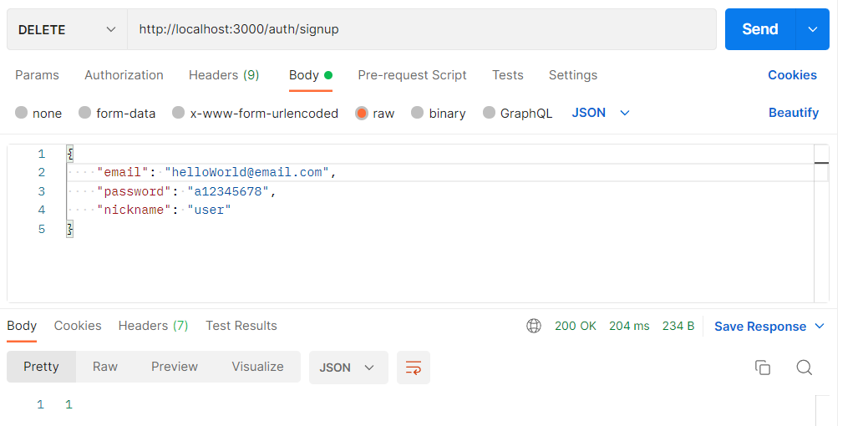This screenshot has height=426, width=868.
Task: Switch response view to Raw
Action: pos(105,367)
